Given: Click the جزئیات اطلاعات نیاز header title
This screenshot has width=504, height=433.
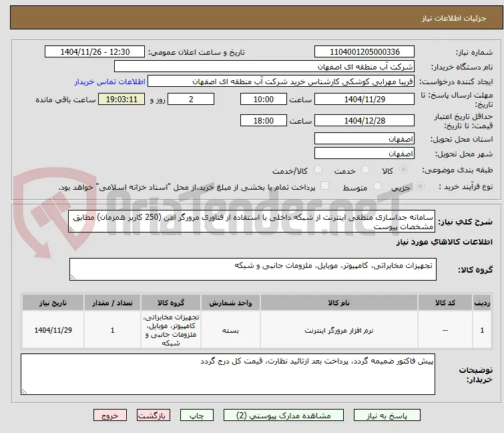Looking at the screenshot, I should coord(454,18).
